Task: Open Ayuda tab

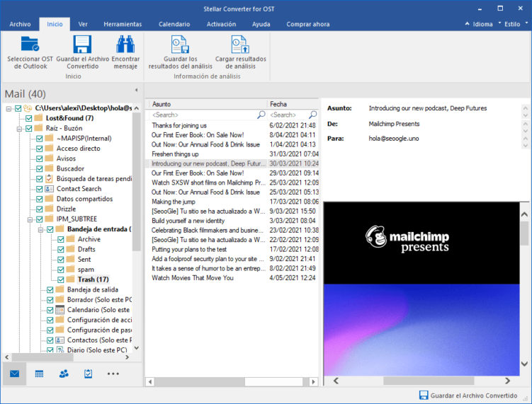Action: click(261, 24)
